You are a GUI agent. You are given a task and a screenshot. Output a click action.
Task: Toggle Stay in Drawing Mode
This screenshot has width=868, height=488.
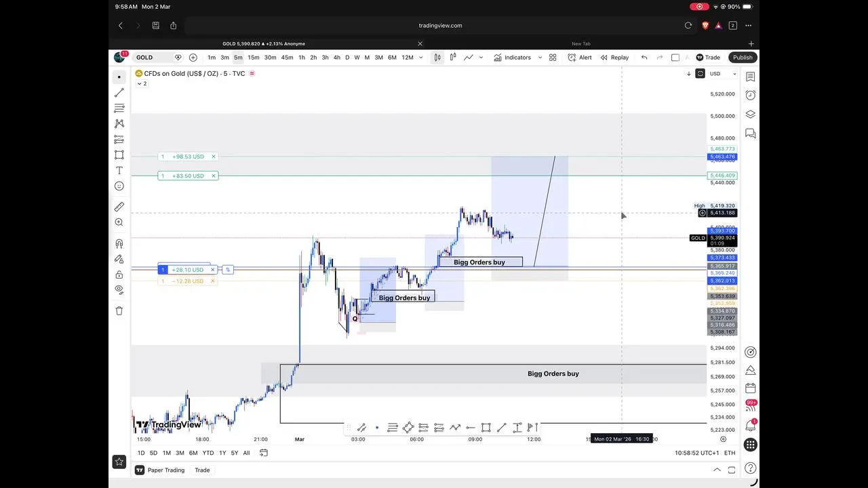tap(119, 259)
